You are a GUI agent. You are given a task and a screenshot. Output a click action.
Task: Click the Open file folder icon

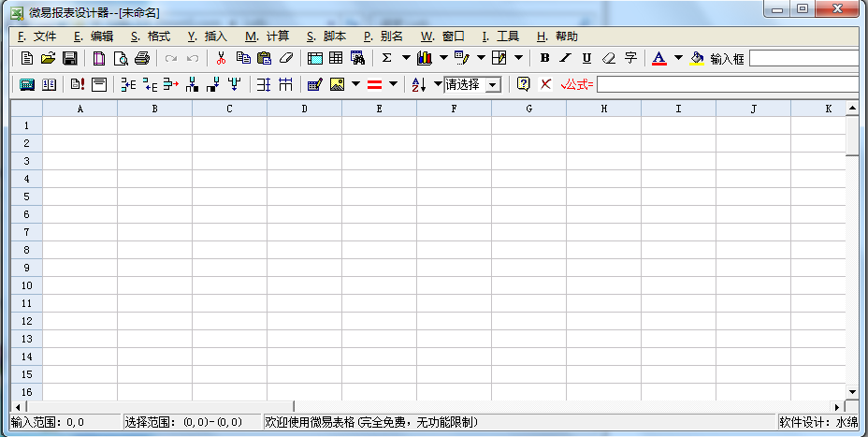click(x=48, y=58)
